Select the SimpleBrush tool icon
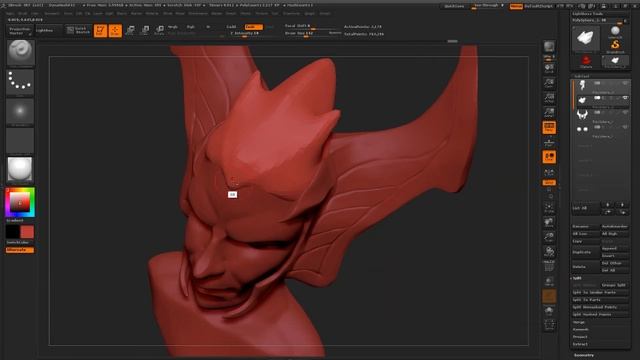 [x=615, y=46]
